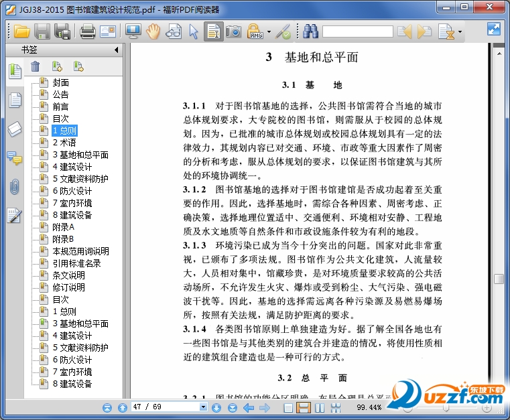Image resolution: width=510 pixels, height=420 pixels.
Task: Click the bookmark move arrow icon
Action: pyautogui.click(x=78, y=66)
